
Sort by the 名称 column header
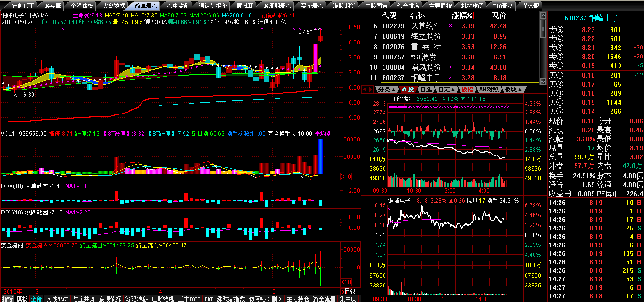coord(418,16)
